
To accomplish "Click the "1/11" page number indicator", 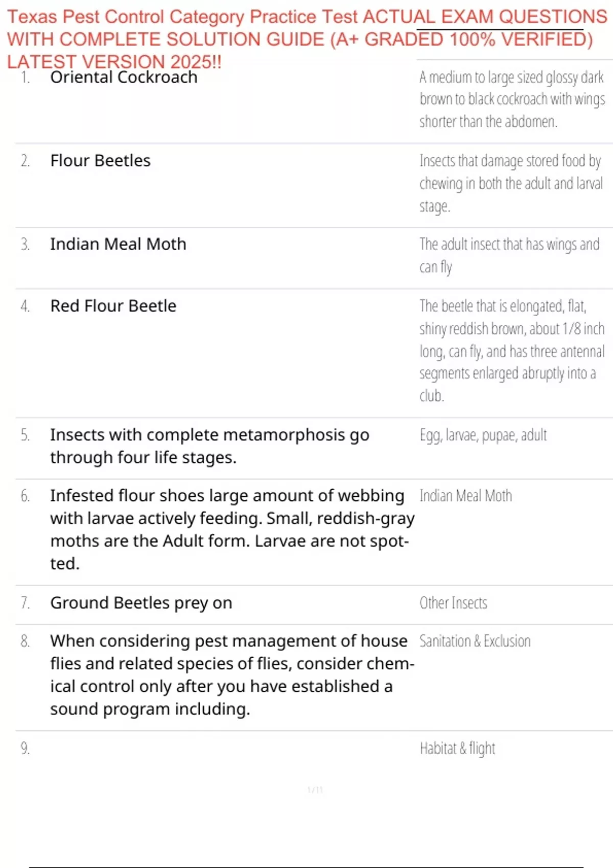I will (x=315, y=790).
